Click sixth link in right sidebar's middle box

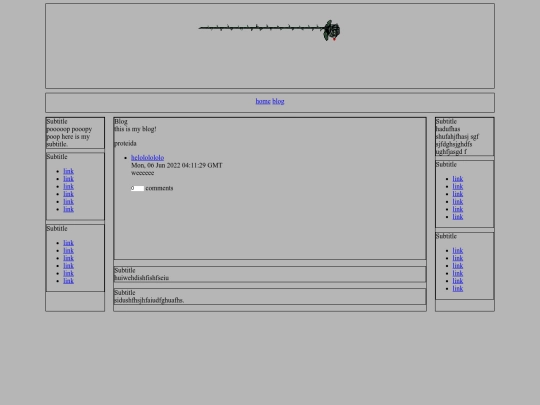click(x=458, y=217)
